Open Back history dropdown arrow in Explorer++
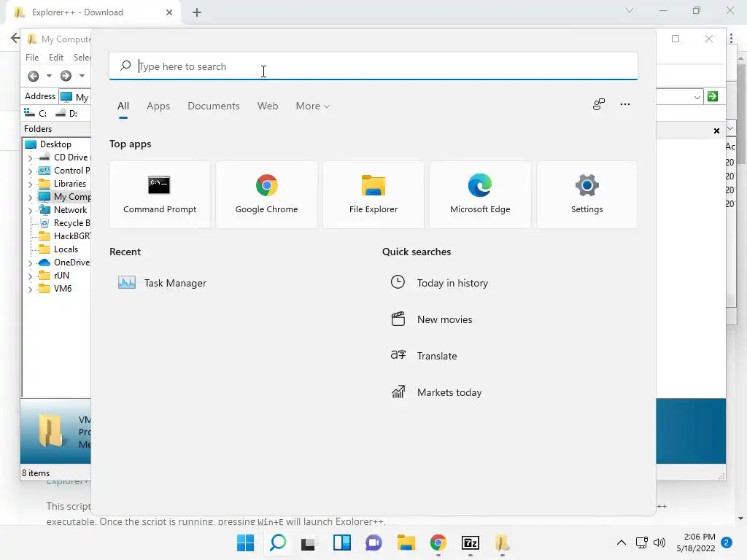The height and width of the screenshot is (560, 747). coord(49,76)
